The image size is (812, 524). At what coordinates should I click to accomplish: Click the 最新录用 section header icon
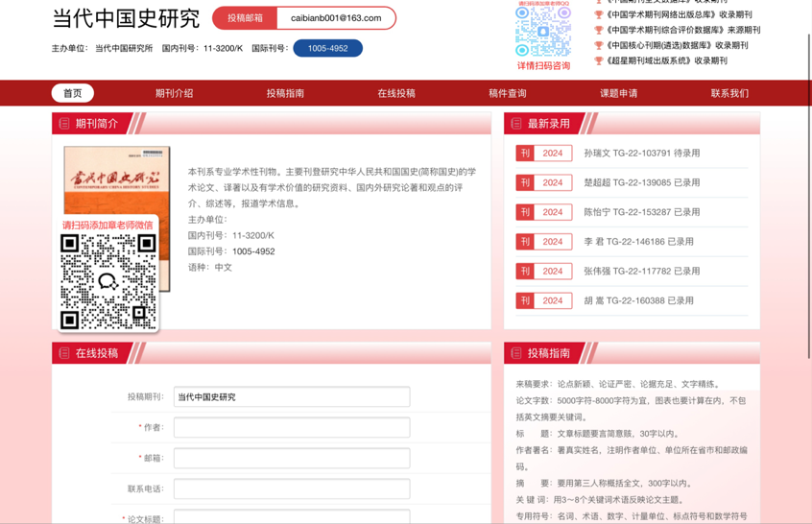click(x=516, y=124)
